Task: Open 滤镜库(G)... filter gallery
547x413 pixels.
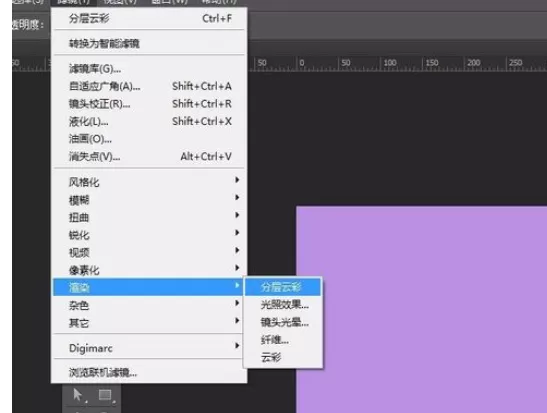Action: tap(149, 69)
